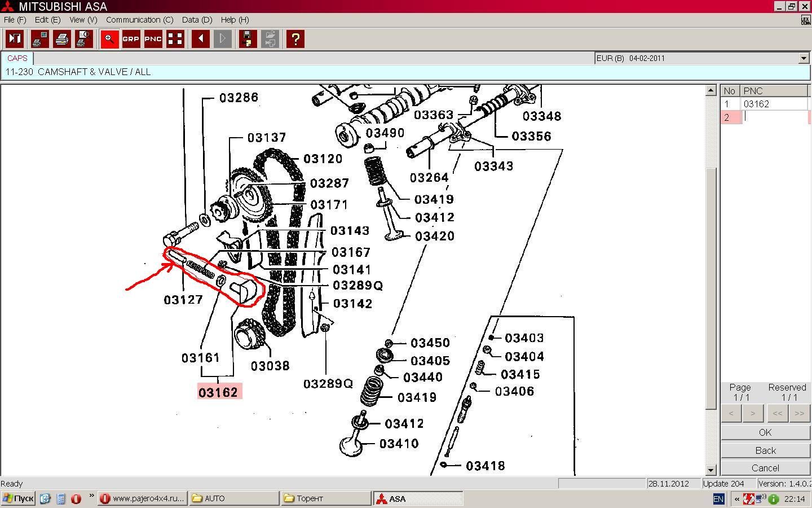Screen dimensions: 812x508
Task: Click the diagram scrollbar down arrow
Action: click(x=710, y=470)
